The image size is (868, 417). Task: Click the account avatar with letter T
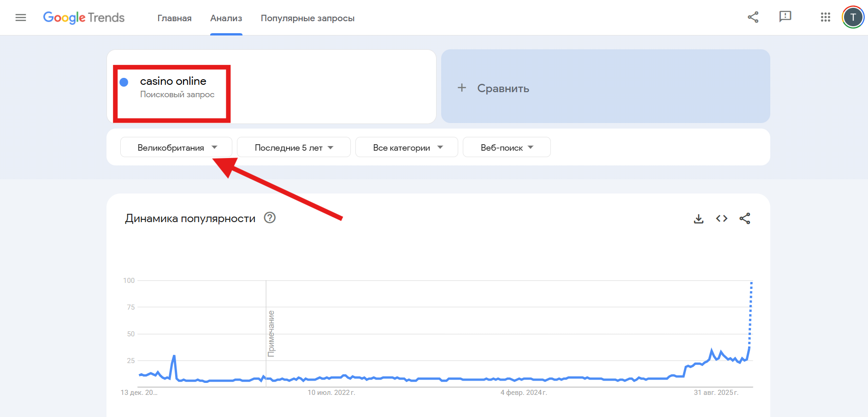[853, 17]
